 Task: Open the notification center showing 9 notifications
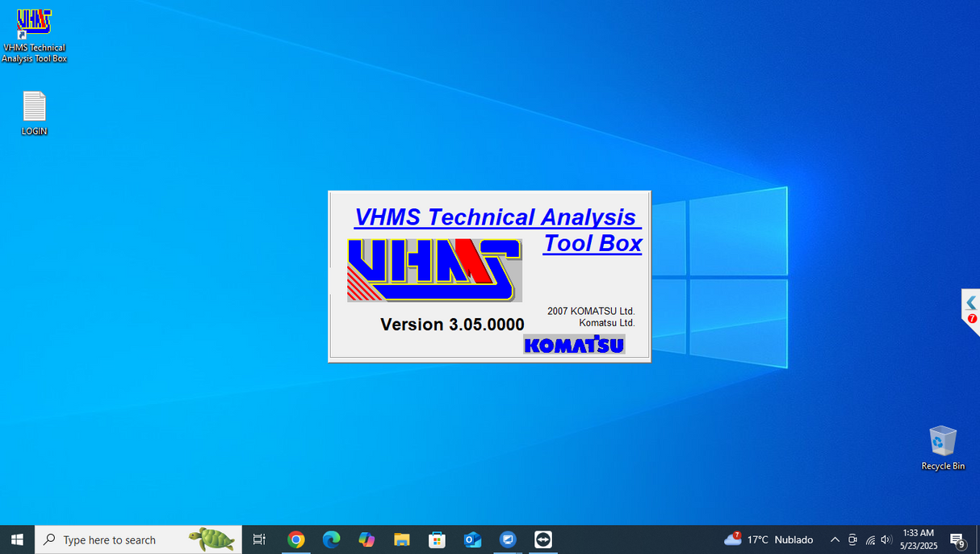pyautogui.click(x=957, y=539)
